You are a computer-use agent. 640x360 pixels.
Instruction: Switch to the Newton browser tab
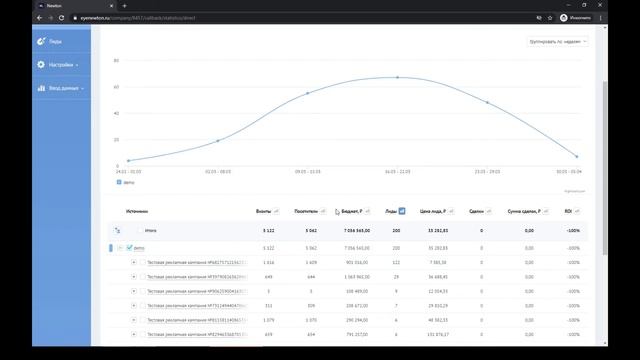76,6
